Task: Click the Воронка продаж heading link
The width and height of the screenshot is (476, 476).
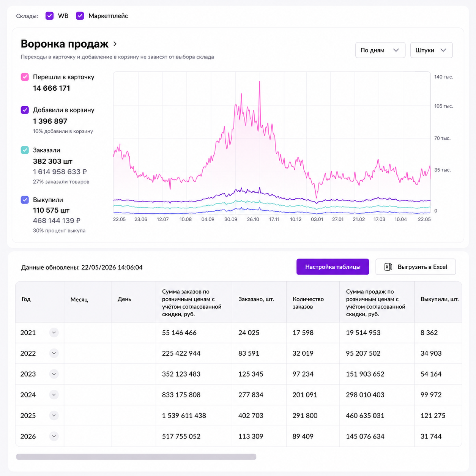Action: (x=65, y=44)
